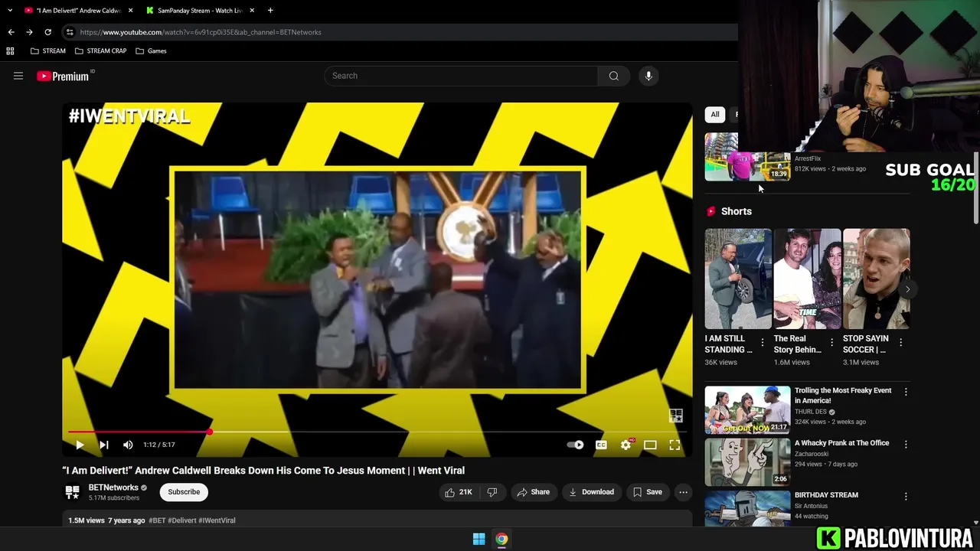The image size is (980, 551).
Task: Open the #BET hashtag link
Action: point(157,520)
